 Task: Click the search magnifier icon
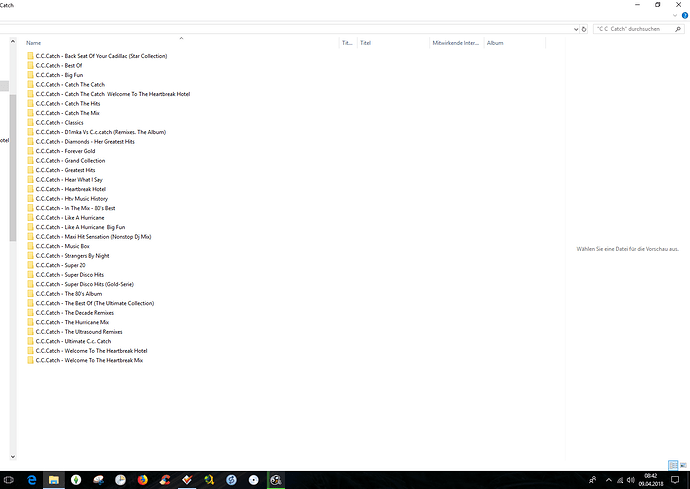678,29
